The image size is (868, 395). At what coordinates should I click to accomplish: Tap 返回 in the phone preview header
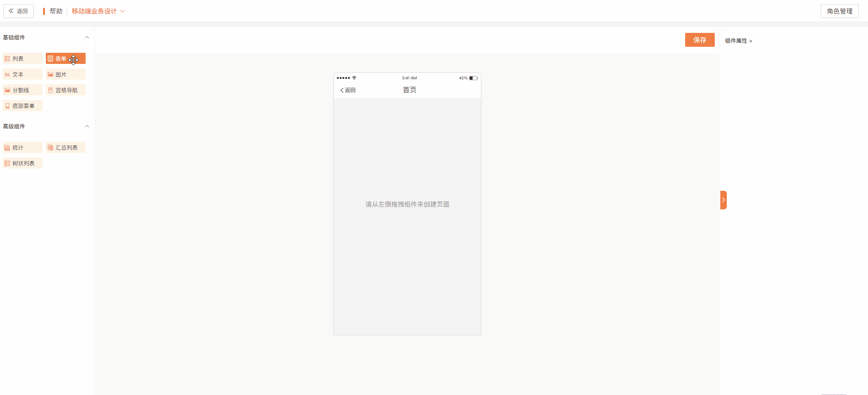click(x=348, y=90)
